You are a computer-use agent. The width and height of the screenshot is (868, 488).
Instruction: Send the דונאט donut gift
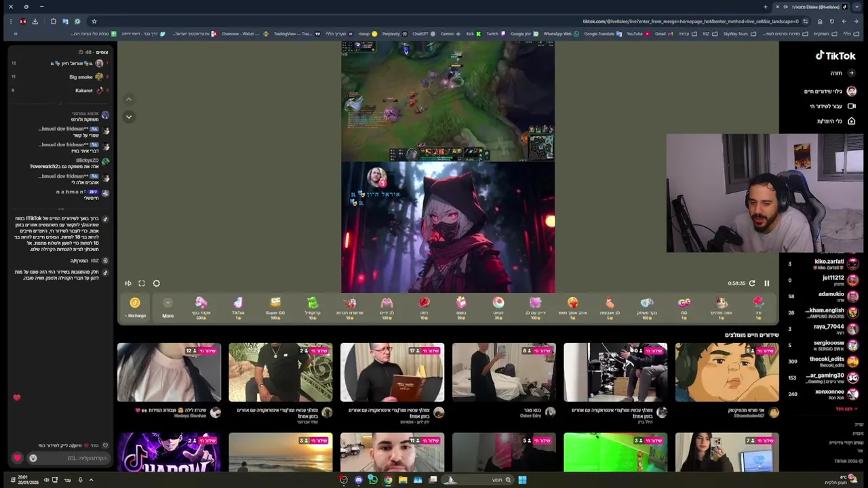click(498, 308)
